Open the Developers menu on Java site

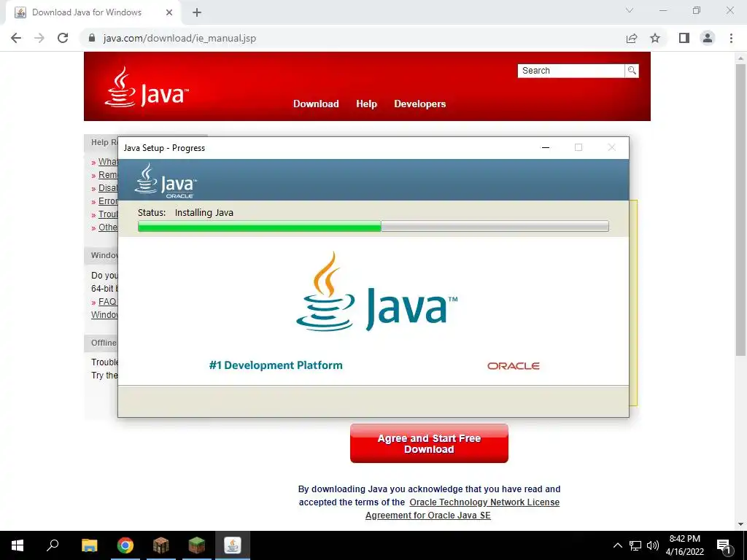point(419,104)
